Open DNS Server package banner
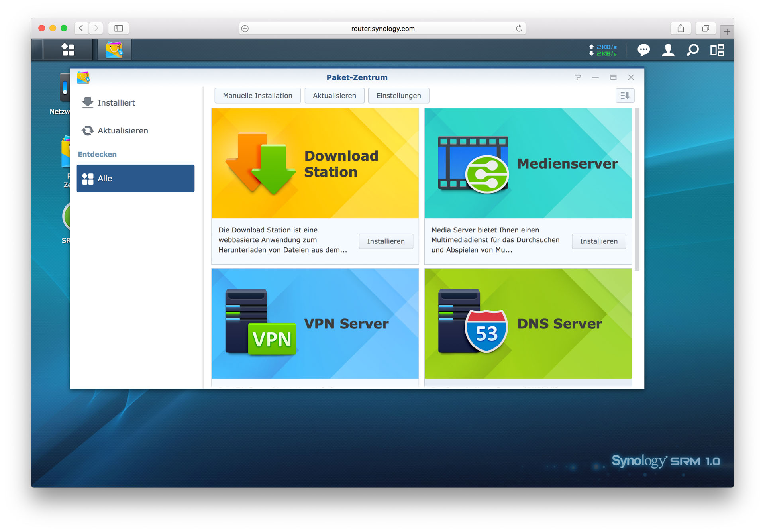Image resolution: width=765 pixels, height=532 pixels. pyautogui.click(x=528, y=323)
